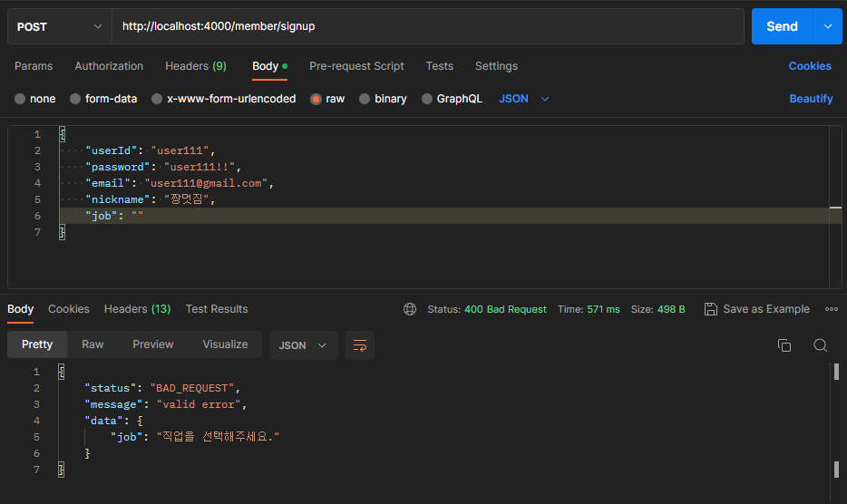Open the Headers (9) request tab
The height and width of the screenshot is (504, 847).
click(196, 66)
